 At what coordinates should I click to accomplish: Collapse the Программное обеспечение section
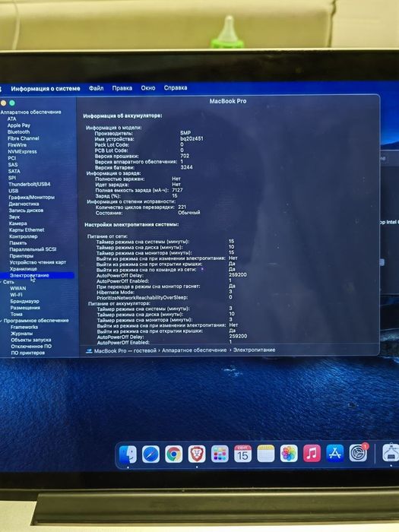click(x=2, y=321)
